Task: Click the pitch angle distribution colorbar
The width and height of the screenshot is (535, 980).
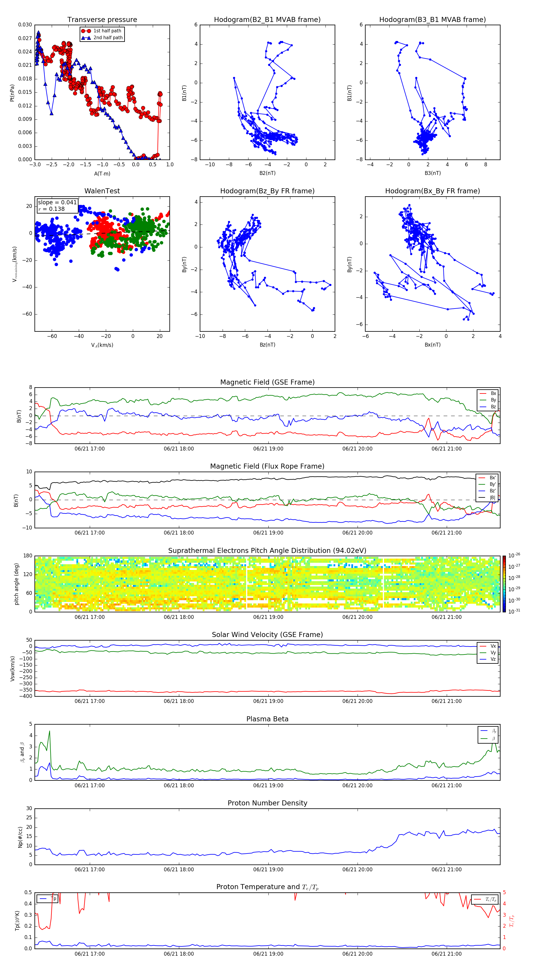Action: pos(504,584)
